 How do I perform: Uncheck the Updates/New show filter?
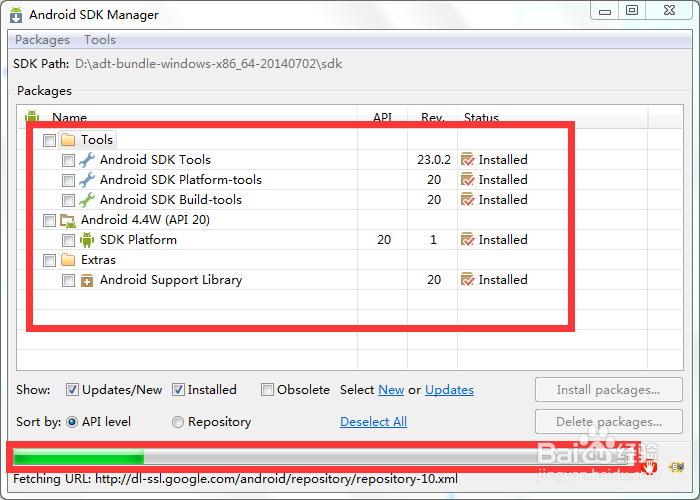point(72,390)
